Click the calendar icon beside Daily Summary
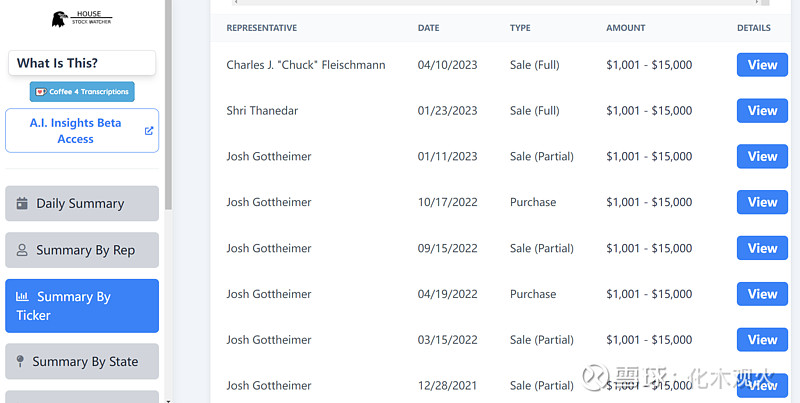 coord(23,203)
